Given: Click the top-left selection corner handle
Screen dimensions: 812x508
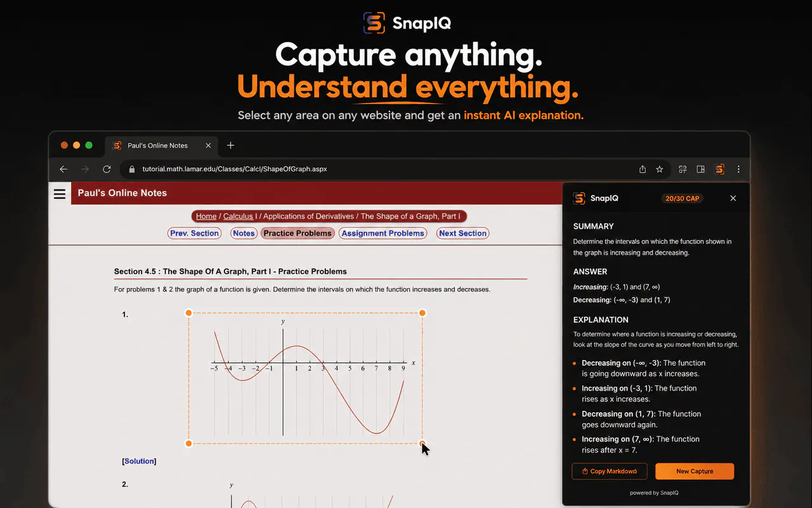Looking at the screenshot, I should [188, 312].
